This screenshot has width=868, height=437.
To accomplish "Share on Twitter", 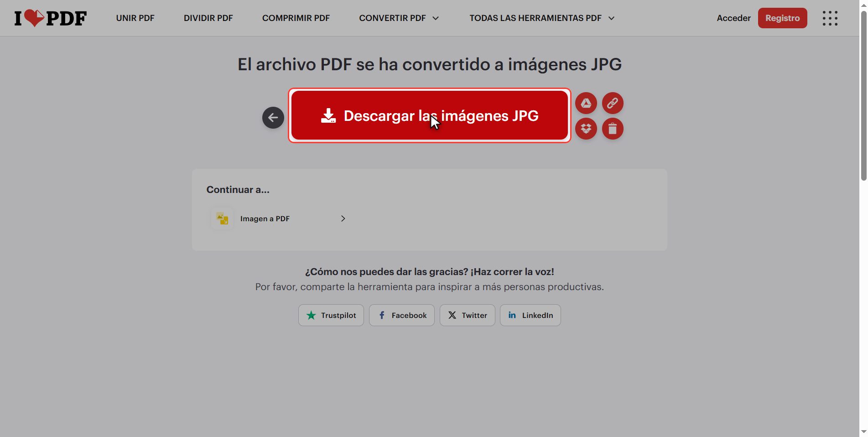I will (468, 315).
